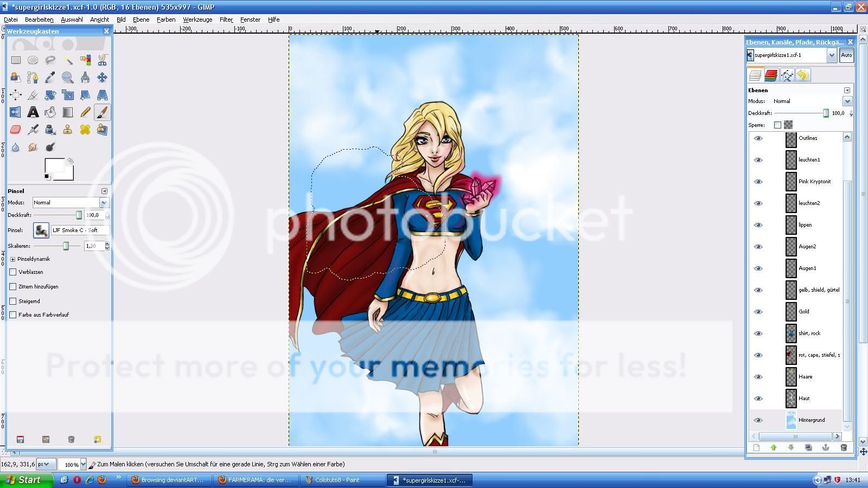The width and height of the screenshot is (868, 488).
Task: Select the Flip tool
Action: pyautogui.click(x=16, y=112)
